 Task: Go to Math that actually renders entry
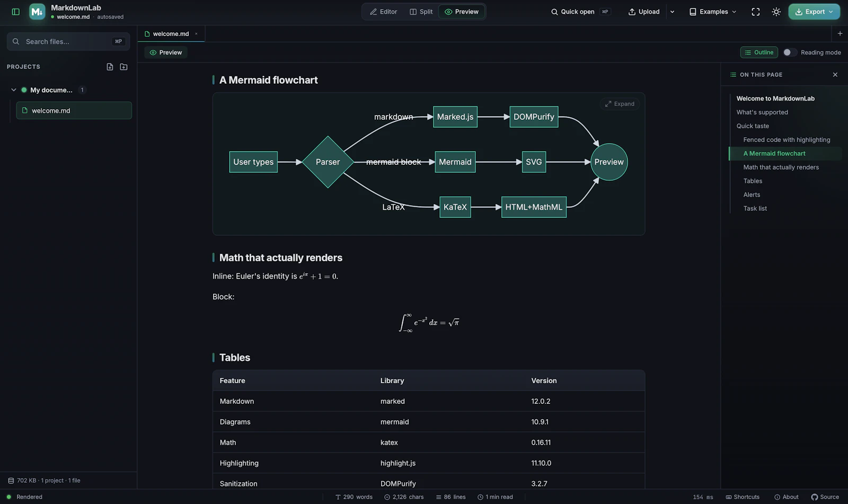click(781, 167)
